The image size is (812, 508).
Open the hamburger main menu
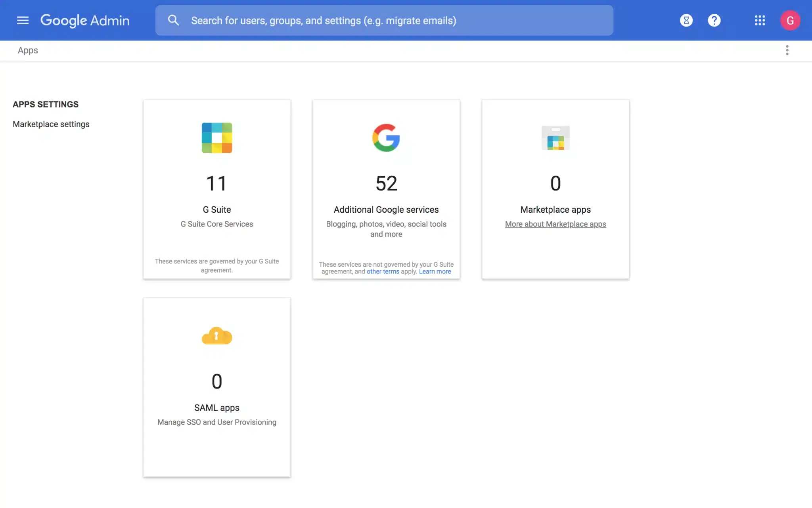(23, 20)
